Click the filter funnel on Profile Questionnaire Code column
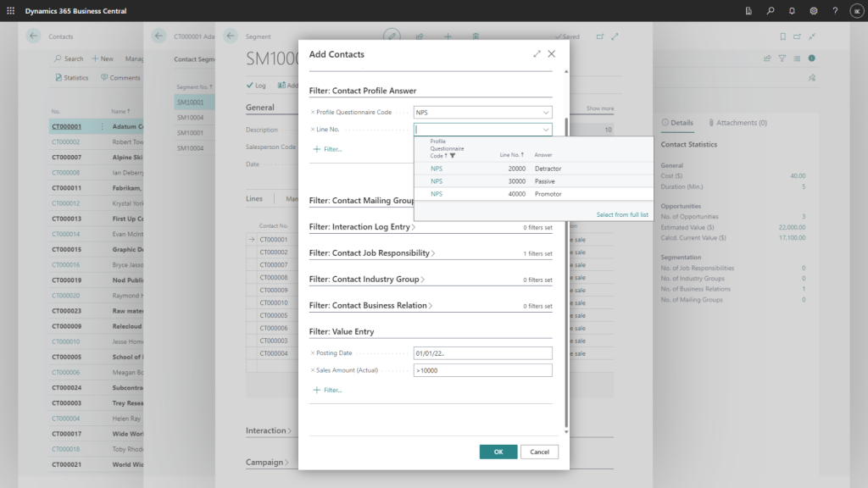The image size is (868, 488). pyautogui.click(x=453, y=156)
